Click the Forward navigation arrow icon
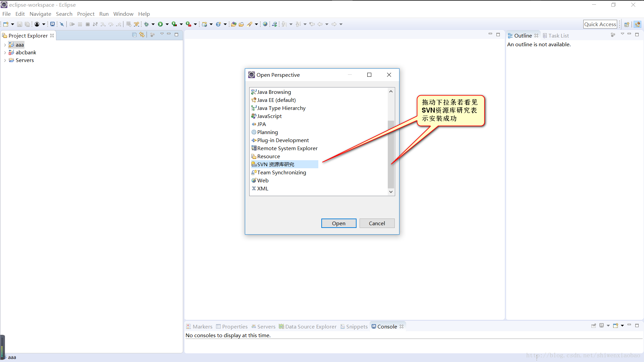 click(x=334, y=24)
